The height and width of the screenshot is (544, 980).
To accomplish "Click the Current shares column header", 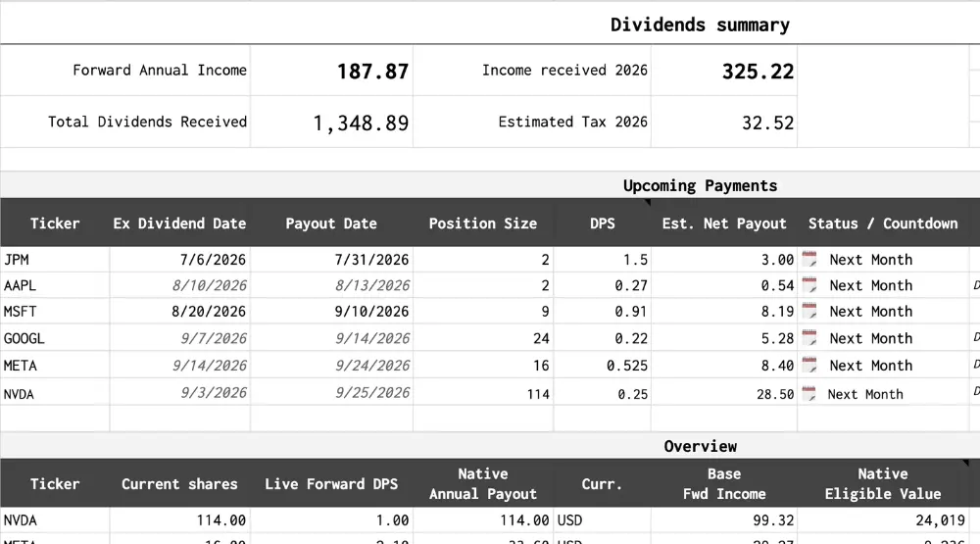I will (x=179, y=483).
